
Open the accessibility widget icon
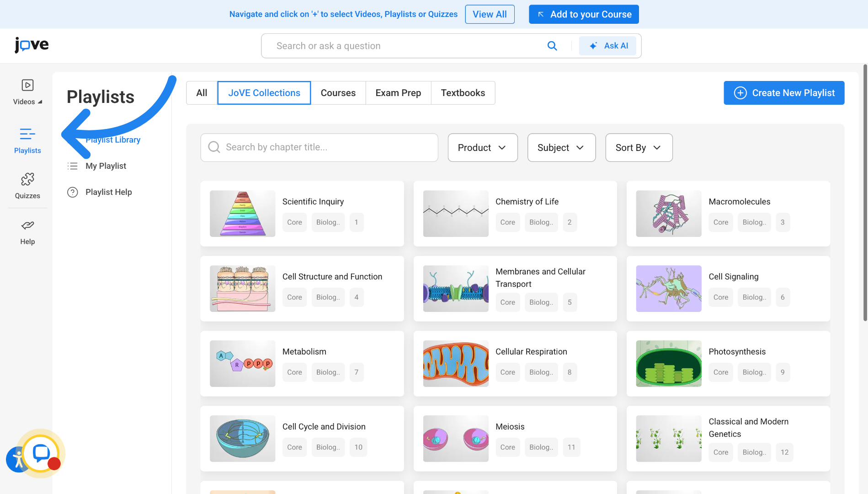pos(17,459)
